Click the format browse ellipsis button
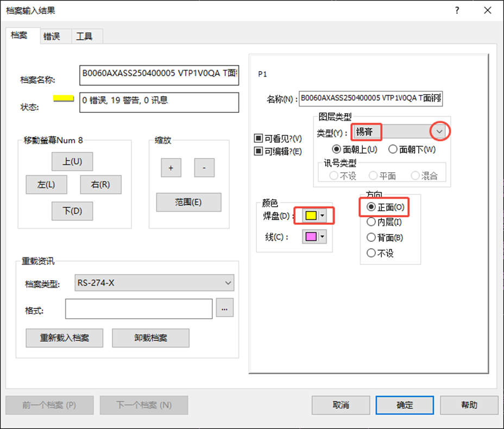The width and height of the screenshot is (504, 429). tap(224, 308)
